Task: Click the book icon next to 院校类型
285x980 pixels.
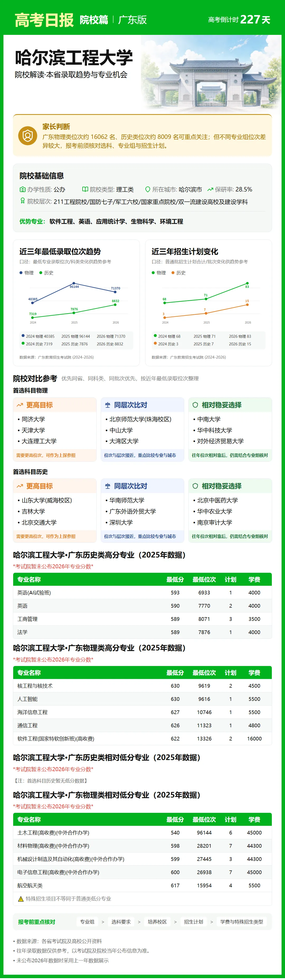Action: [85, 189]
